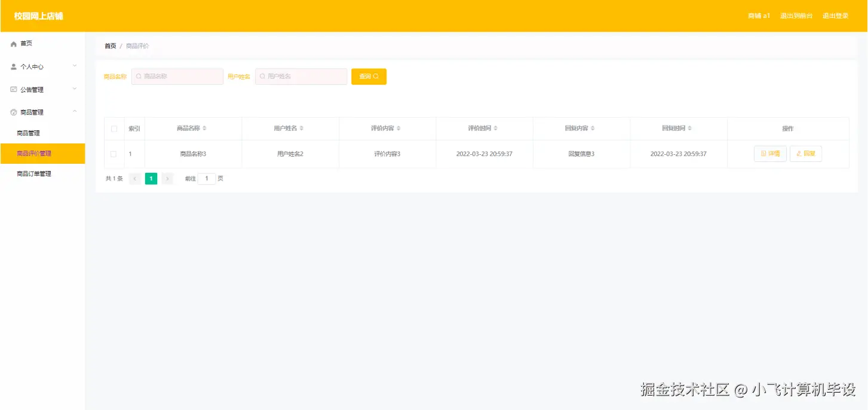
Task: Focus the 商品名称 search input
Action: pyautogui.click(x=177, y=77)
